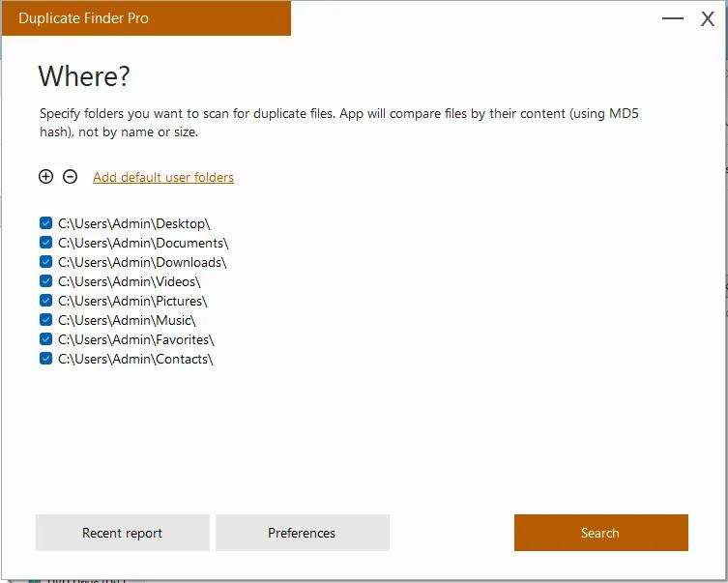Toggle the Downloads folder checkbox
The image size is (728, 583).
pyautogui.click(x=45, y=262)
